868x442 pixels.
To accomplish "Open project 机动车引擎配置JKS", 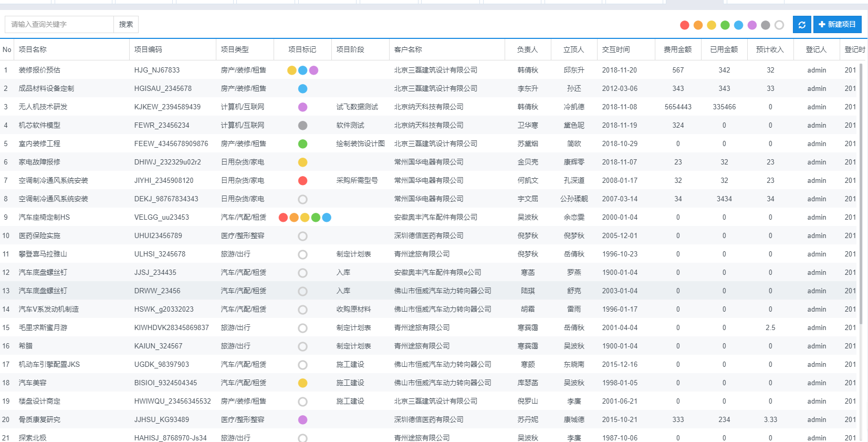I will (x=49, y=364).
